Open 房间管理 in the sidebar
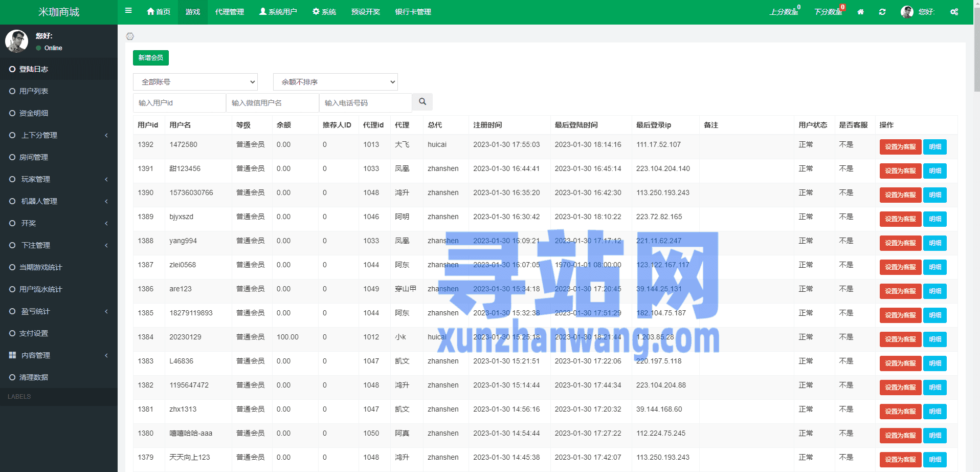Viewport: 980px width, 472px height. (x=59, y=157)
